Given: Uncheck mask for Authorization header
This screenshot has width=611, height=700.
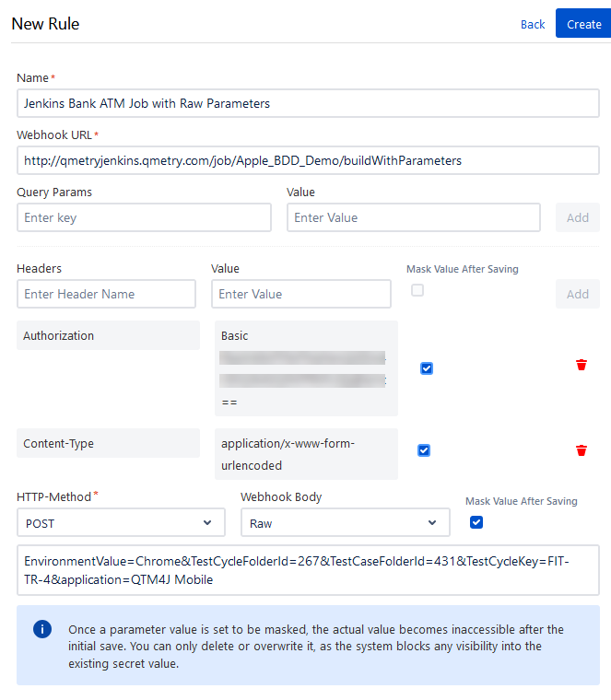Looking at the screenshot, I should point(427,368).
